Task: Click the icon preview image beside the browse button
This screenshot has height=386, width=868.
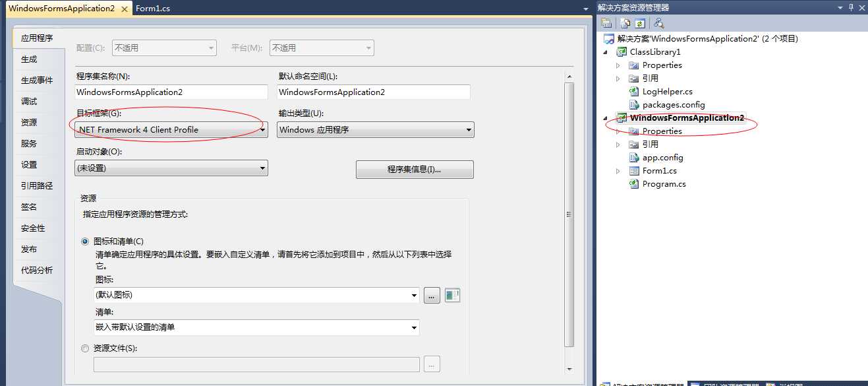Action: click(452, 295)
